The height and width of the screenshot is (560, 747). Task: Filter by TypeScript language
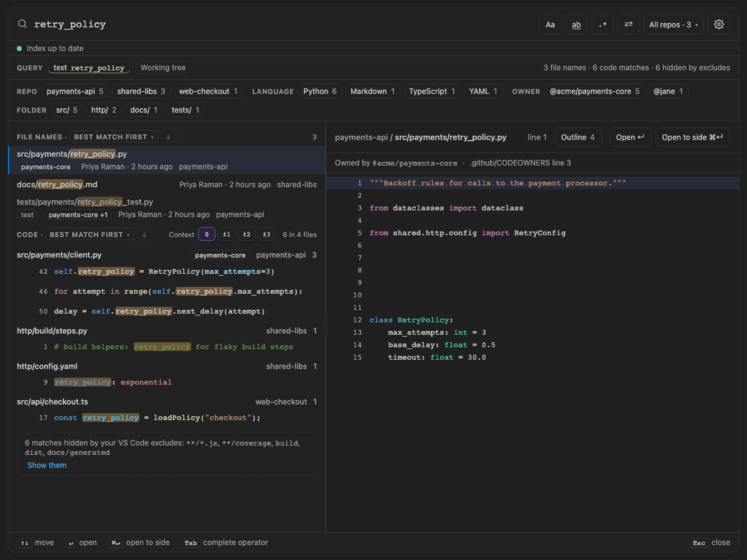[x=432, y=91]
